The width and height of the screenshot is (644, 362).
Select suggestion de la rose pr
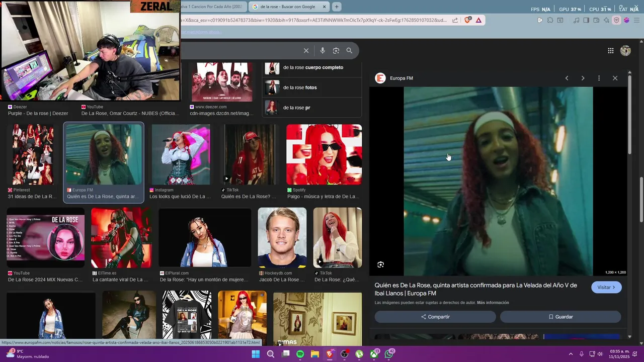coord(312,108)
